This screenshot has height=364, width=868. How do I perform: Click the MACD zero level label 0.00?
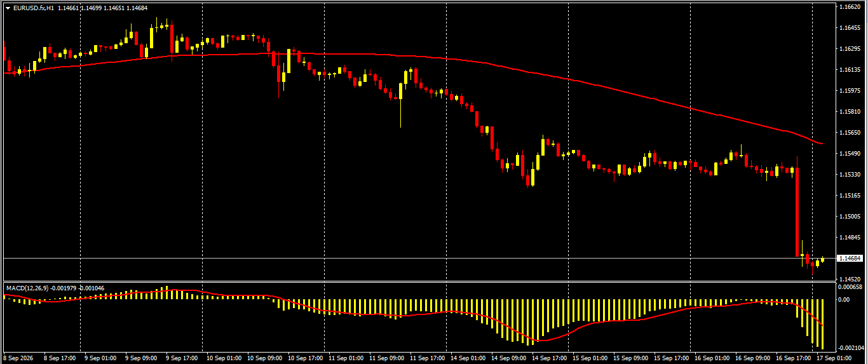(844, 299)
